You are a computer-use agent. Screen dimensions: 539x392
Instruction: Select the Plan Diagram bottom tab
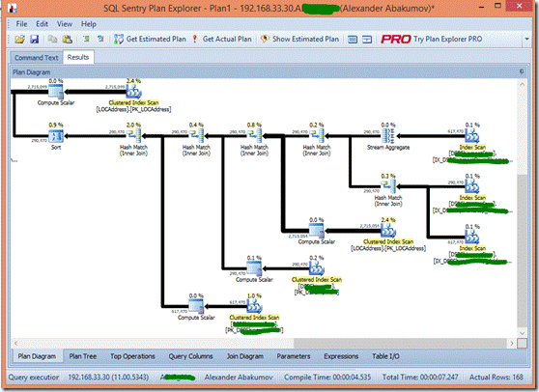(37, 356)
